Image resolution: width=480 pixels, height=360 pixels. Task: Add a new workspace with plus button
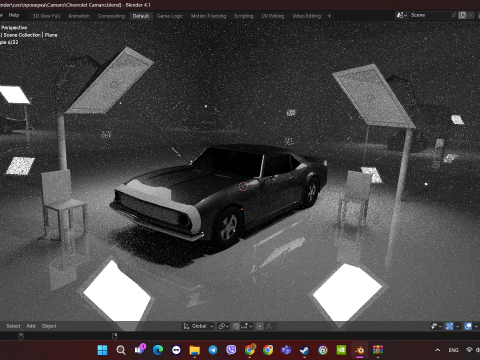(x=329, y=16)
